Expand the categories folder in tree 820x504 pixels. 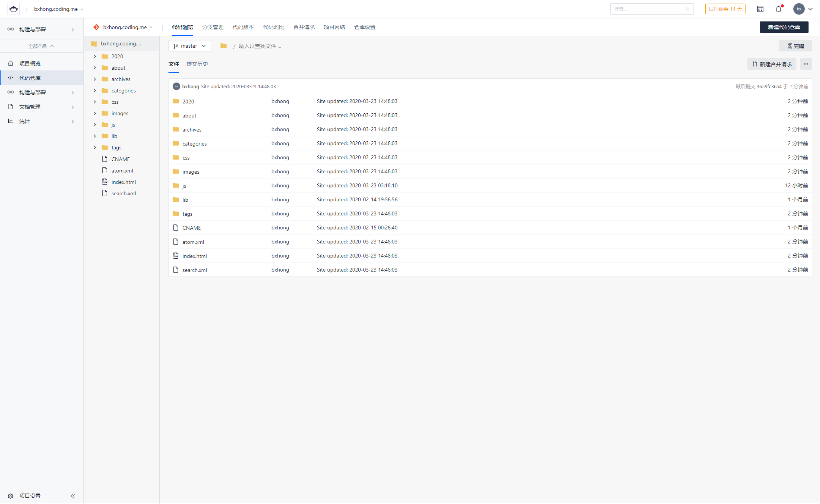click(x=95, y=90)
